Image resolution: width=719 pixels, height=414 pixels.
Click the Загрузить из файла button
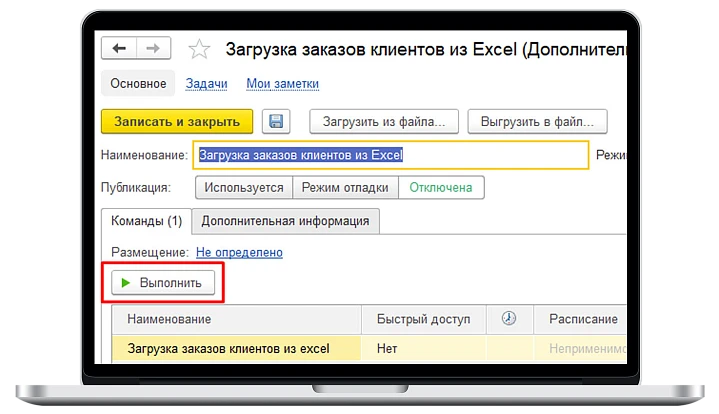click(384, 122)
